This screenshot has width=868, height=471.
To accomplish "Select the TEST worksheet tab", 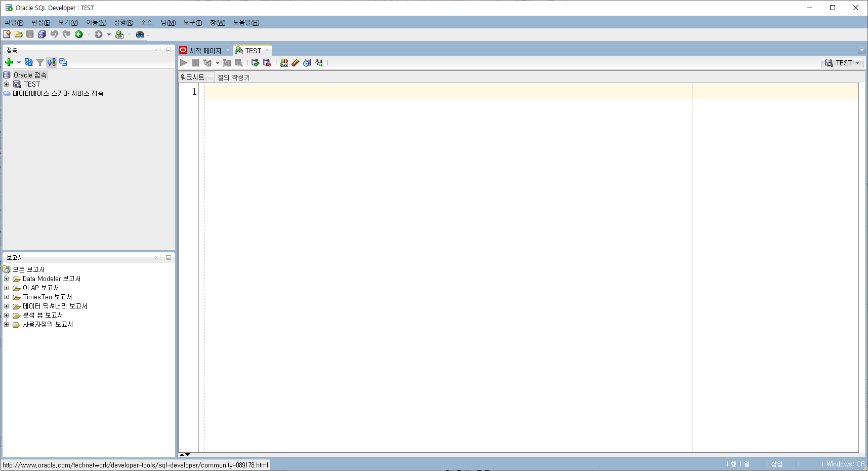I will pyautogui.click(x=253, y=51).
